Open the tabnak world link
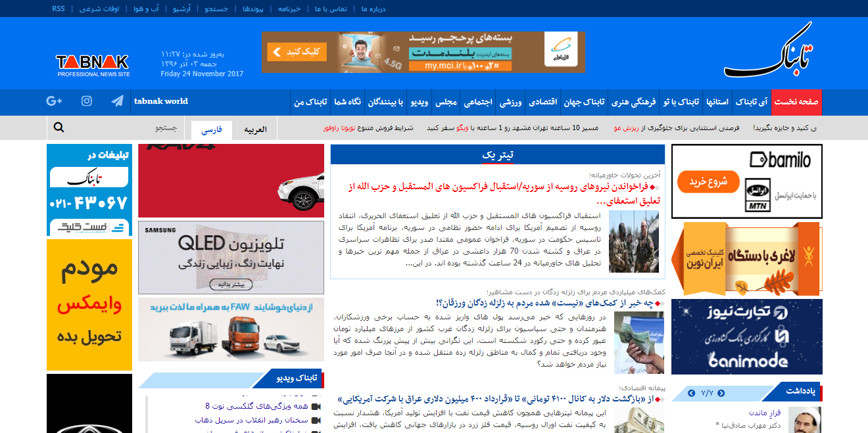The width and height of the screenshot is (868, 433). (x=161, y=101)
